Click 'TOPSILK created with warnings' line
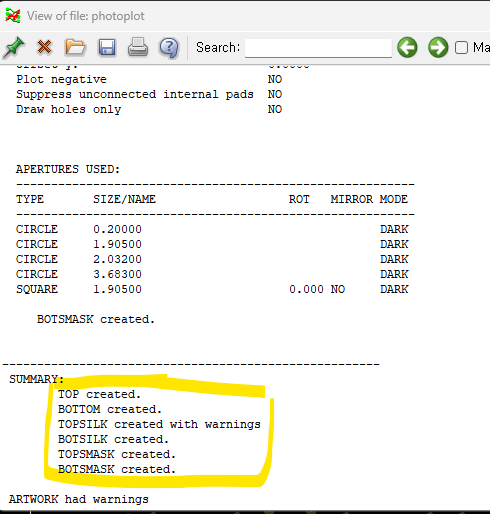 pyautogui.click(x=159, y=424)
